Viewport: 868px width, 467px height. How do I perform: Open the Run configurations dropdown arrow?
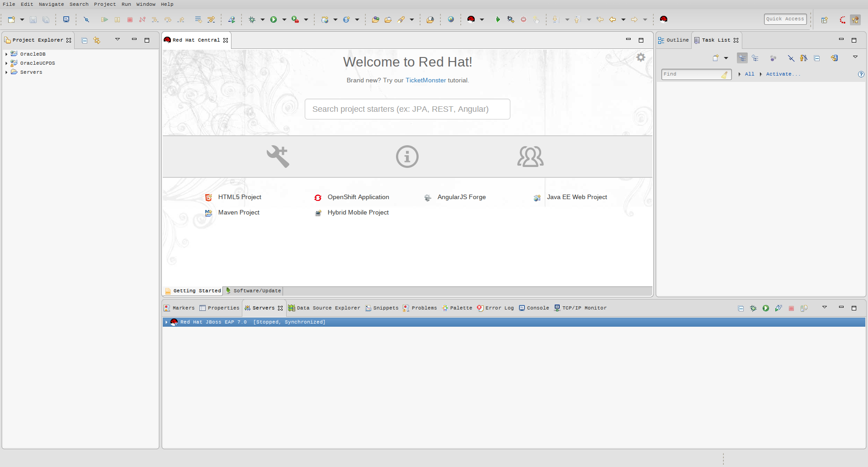(284, 19)
